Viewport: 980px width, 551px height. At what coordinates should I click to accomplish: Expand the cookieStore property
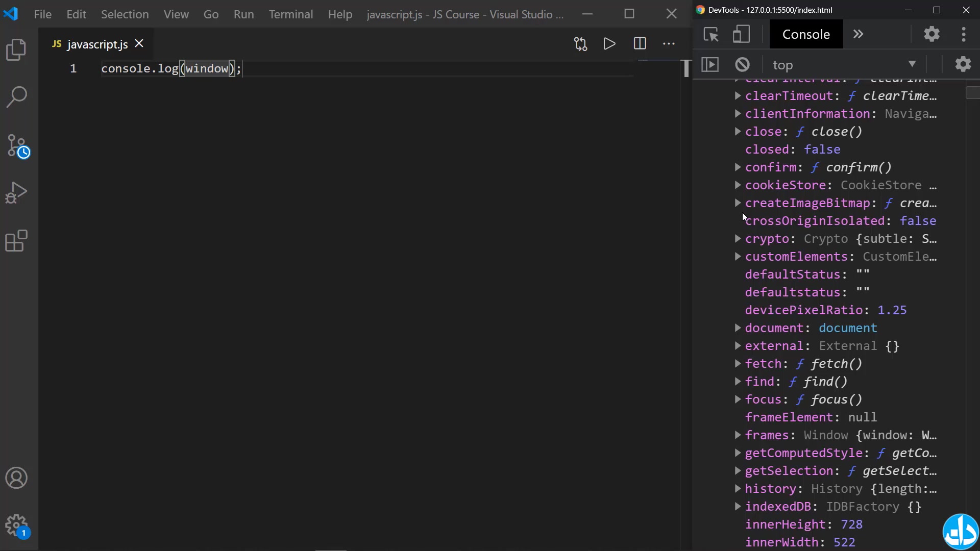pos(738,185)
